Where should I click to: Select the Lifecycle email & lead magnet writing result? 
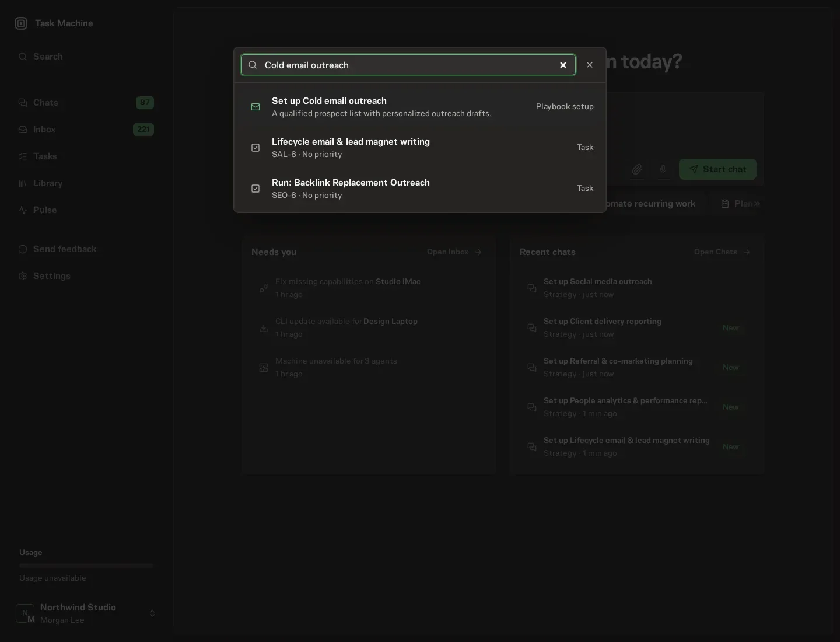tap(420, 148)
